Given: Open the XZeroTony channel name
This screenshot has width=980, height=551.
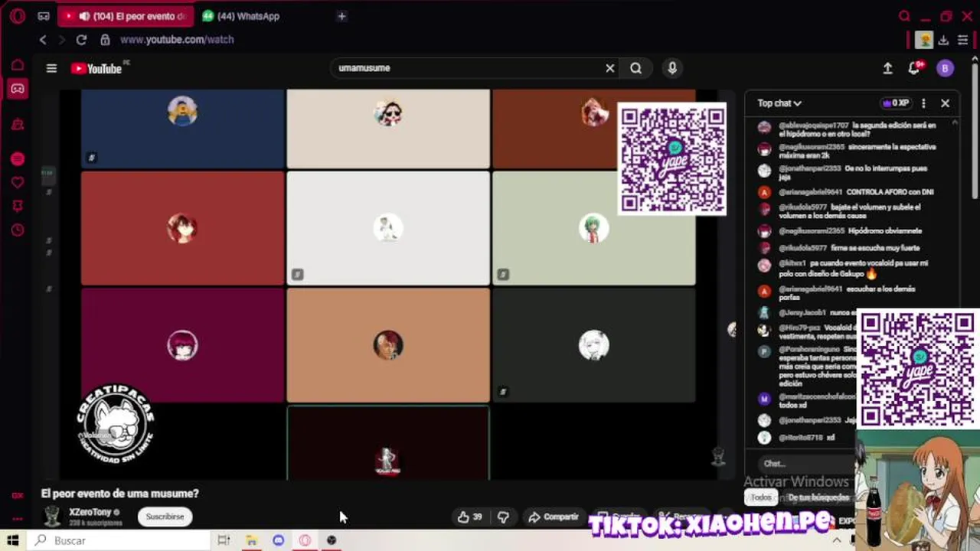Looking at the screenshot, I should coord(90,512).
